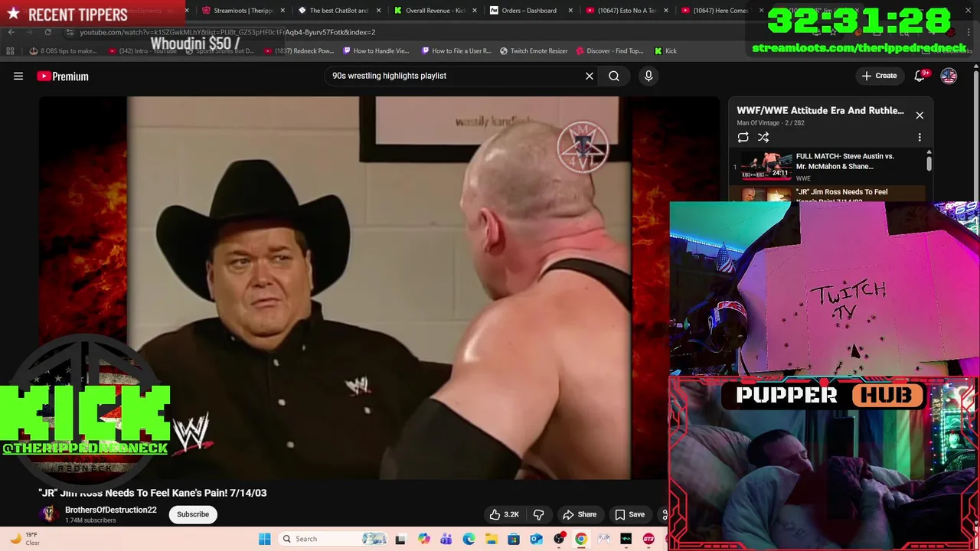Open BrothersOfDestruction22 channel name link
The height and width of the screenshot is (551, 980).
tap(110, 510)
